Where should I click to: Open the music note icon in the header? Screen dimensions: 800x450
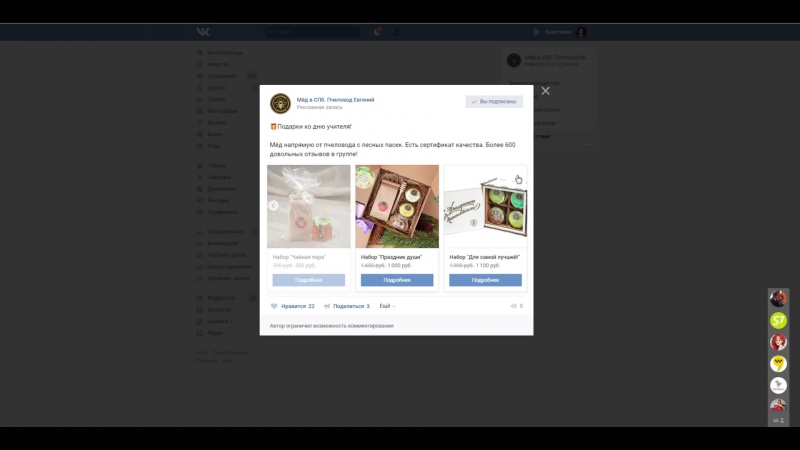pos(396,32)
